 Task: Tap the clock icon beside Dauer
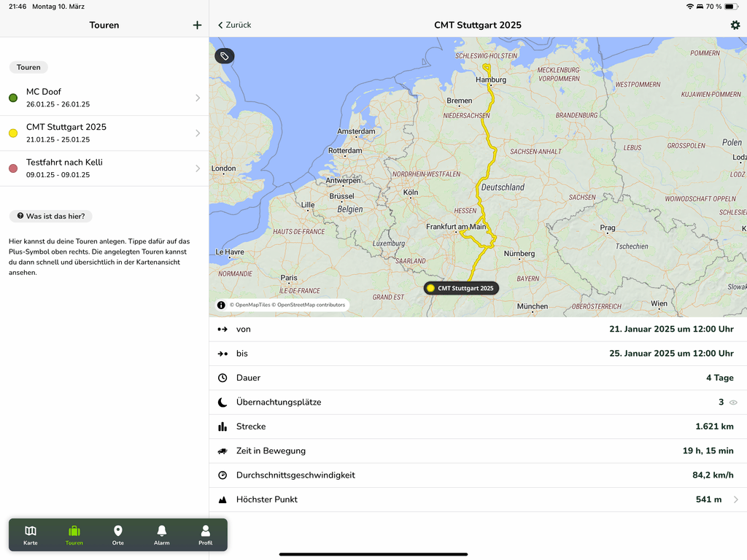(222, 378)
